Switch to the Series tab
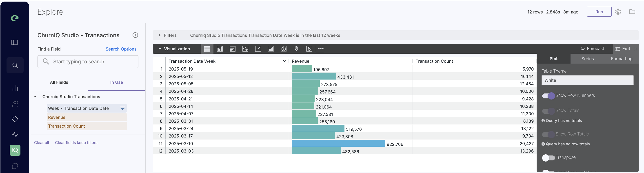The height and width of the screenshot is (173, 644). click(x=587, y=59)
